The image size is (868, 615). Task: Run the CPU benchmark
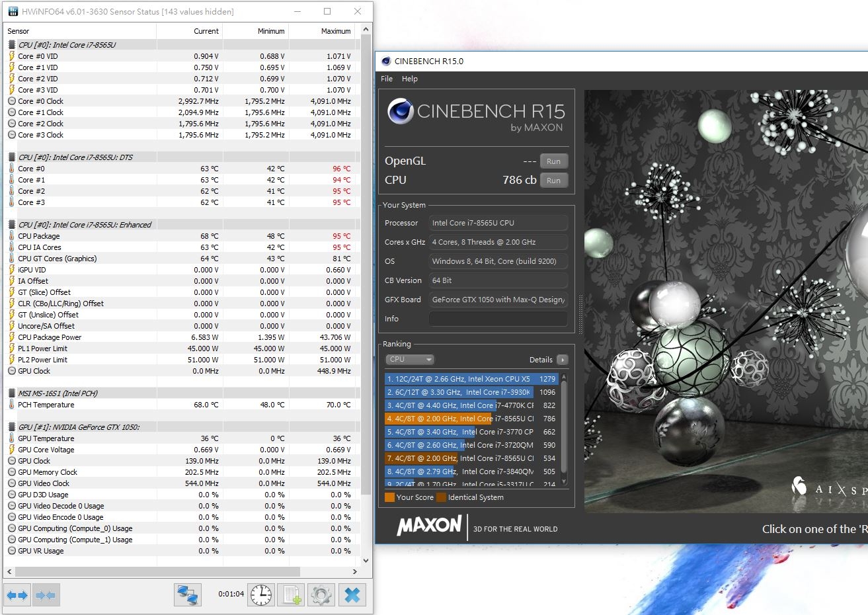coord(553,181)
